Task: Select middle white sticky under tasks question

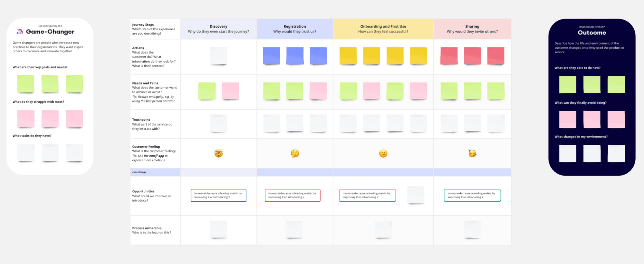Action: point(50,153)
